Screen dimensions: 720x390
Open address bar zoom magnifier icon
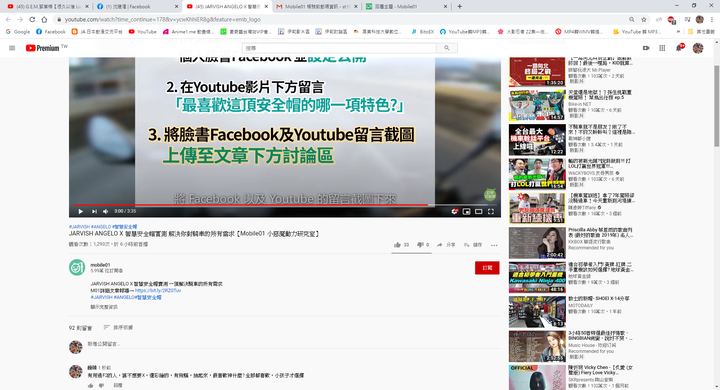(x=632, y=19)
